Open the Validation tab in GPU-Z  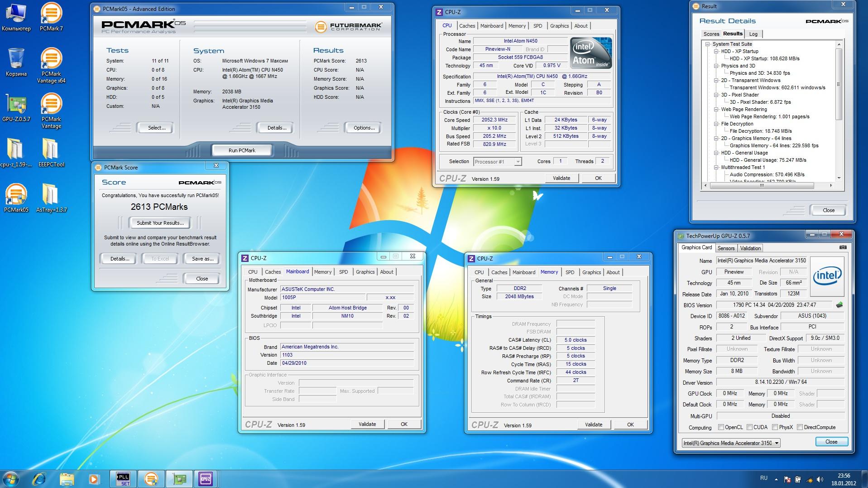pos(750,248)
